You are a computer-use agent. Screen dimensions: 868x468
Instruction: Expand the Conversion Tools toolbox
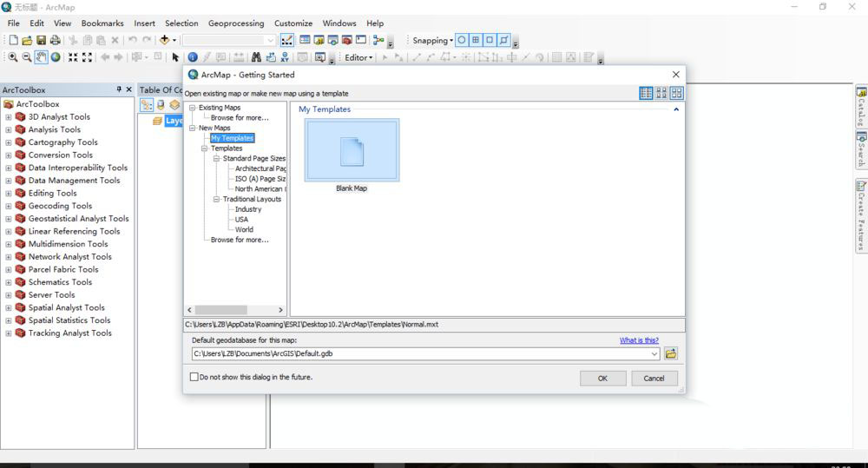(x=9, y=155)
